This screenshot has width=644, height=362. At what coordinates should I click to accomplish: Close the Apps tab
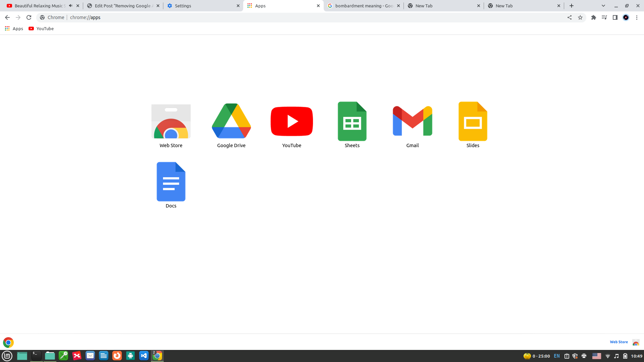click(x=318, y=6)
